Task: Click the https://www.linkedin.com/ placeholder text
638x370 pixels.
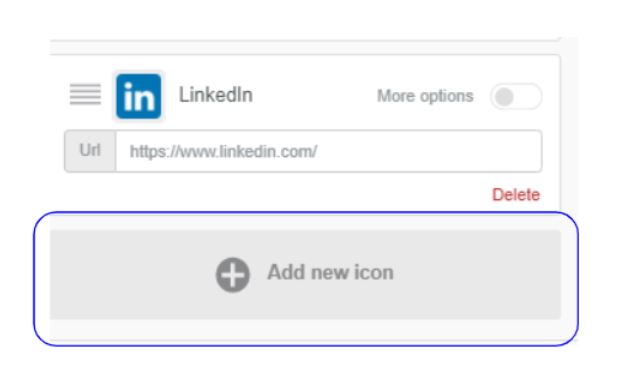Action: 223,152
